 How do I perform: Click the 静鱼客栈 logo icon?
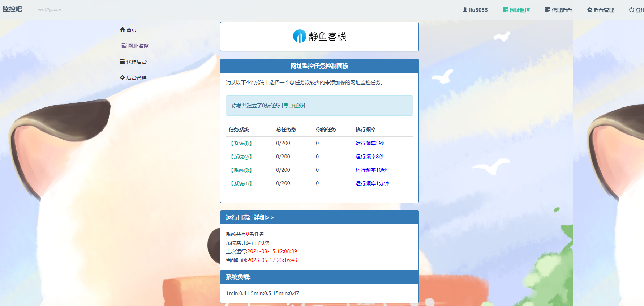pyautogui.click(x=300, y=36)
